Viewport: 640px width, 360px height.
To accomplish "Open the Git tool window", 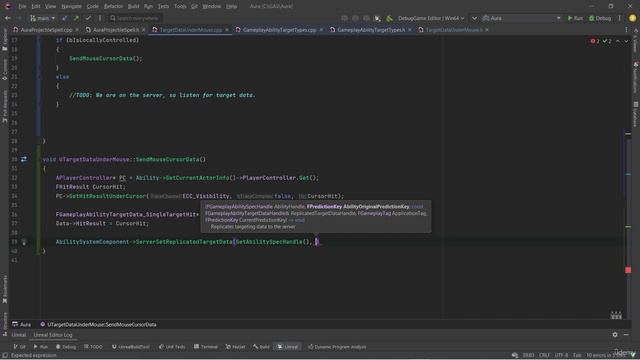I will [x=19, y=347].
